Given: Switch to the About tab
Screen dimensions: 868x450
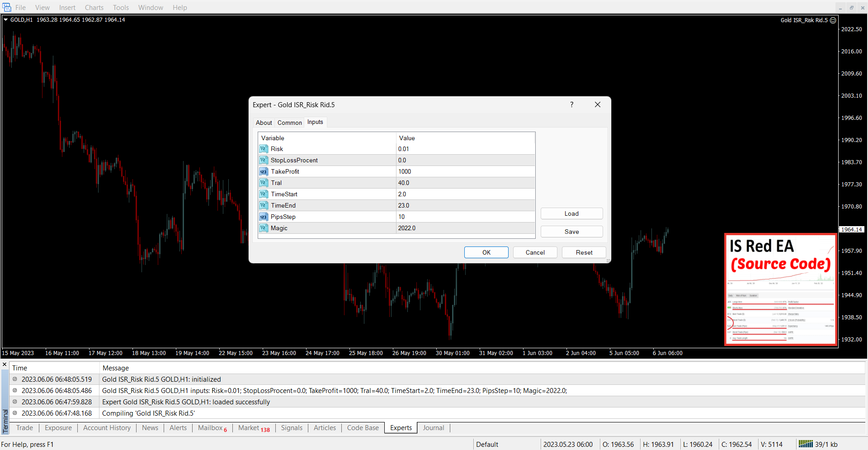Looking at the screenshot, I should point(264,123).
